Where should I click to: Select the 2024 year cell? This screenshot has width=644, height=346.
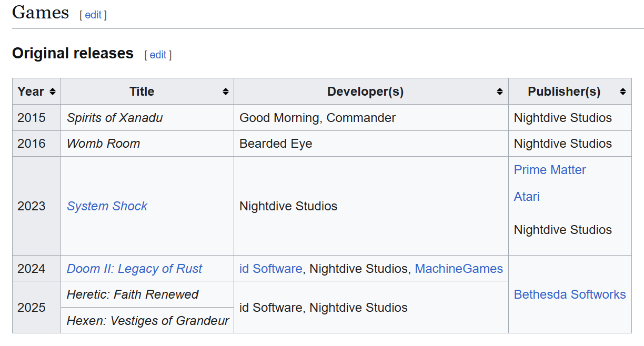[x=36, y=269]
